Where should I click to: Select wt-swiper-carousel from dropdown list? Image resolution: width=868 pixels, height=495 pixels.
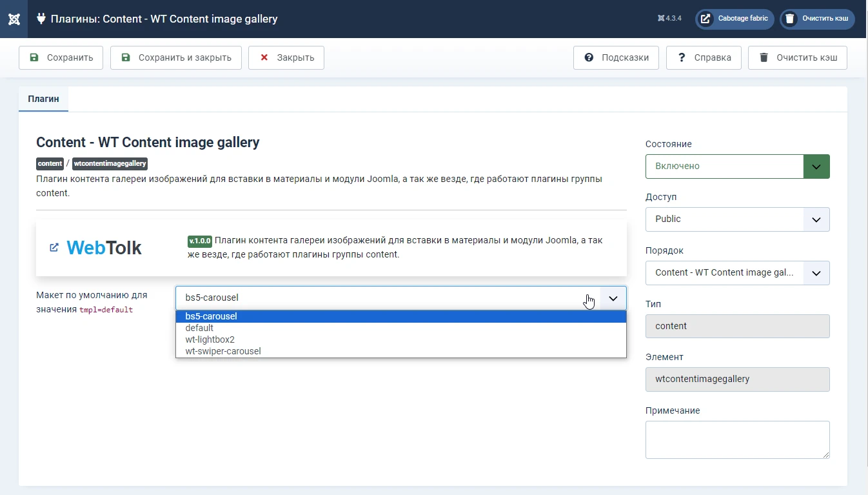pos(223,351)
